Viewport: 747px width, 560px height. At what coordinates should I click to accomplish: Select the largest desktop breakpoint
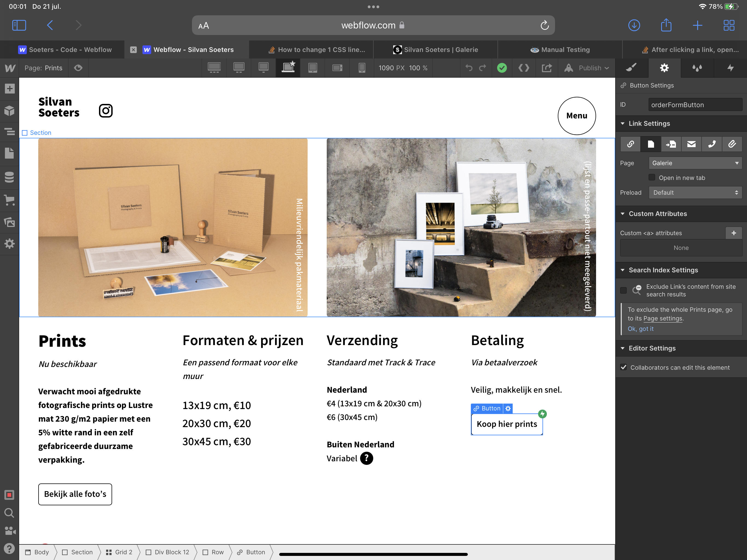[x=214, y=68]
